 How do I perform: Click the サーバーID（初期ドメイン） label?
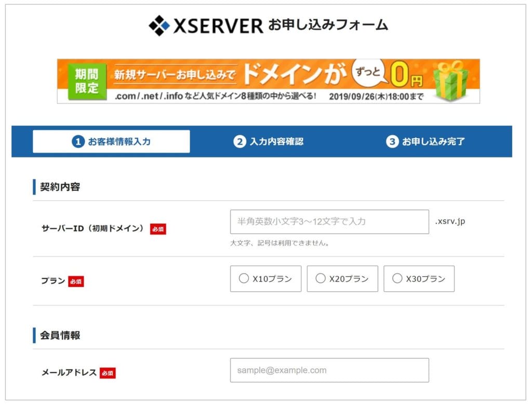(92, 228)
